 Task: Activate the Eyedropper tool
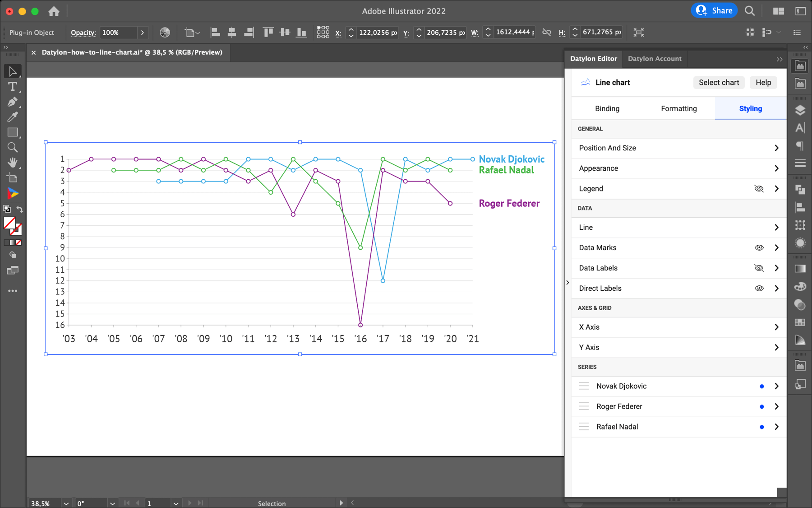click(13, 117)
